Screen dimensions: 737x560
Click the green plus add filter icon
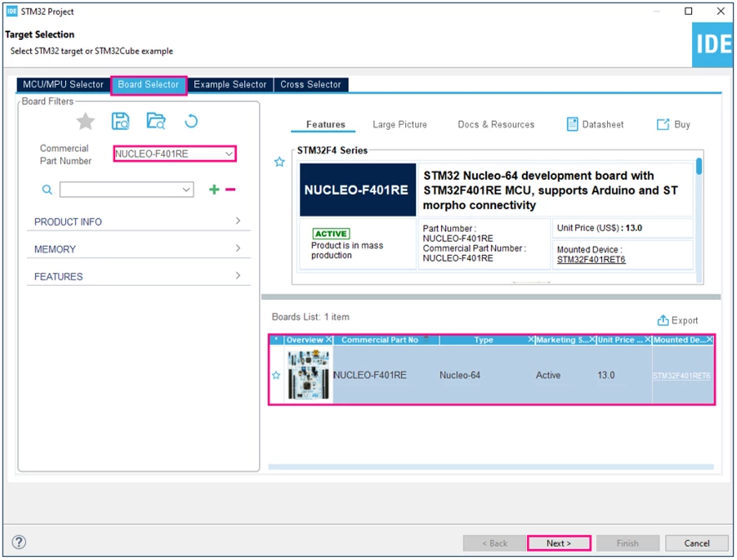click(x=214, y=189)
